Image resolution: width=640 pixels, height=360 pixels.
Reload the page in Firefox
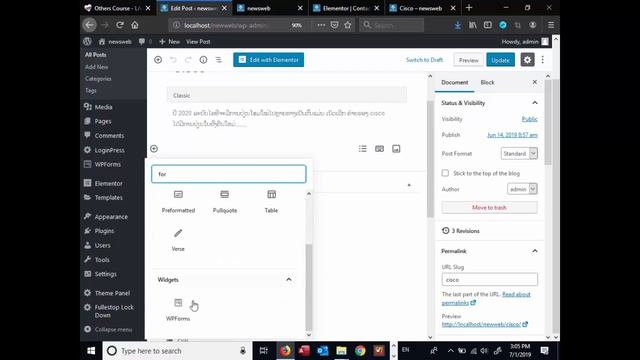pyautogui.click(x=120, y=25)
